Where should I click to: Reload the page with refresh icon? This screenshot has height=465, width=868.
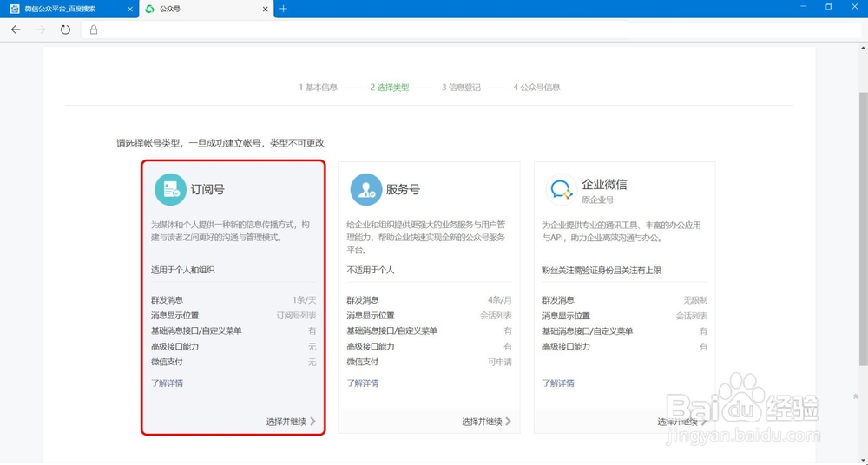[x=65, y=29]
